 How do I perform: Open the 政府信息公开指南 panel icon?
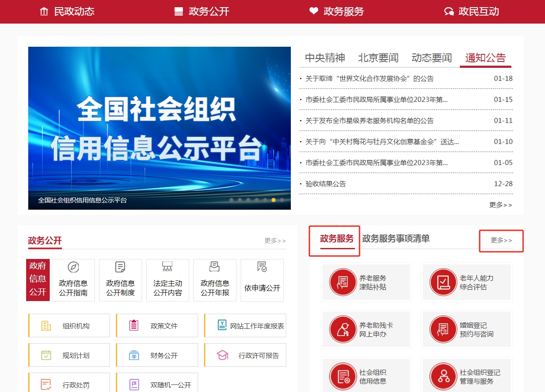click(x=73, y=280)
